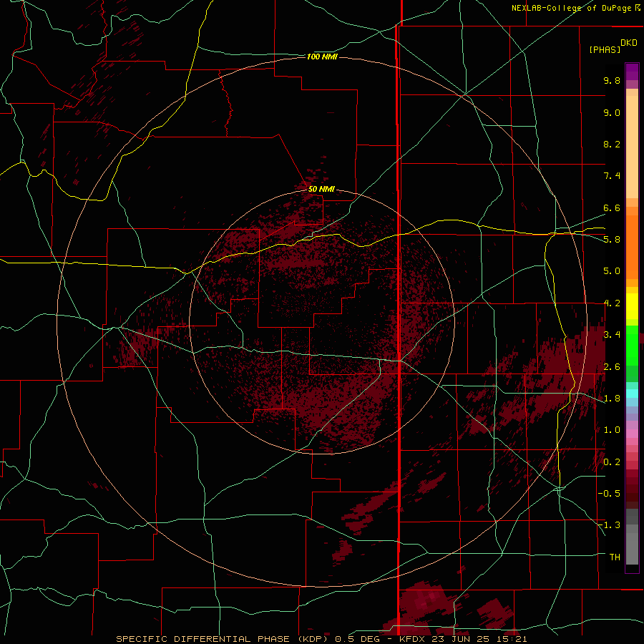Click the 0.2 value on the color scale
644x644 pixels.
612,462
